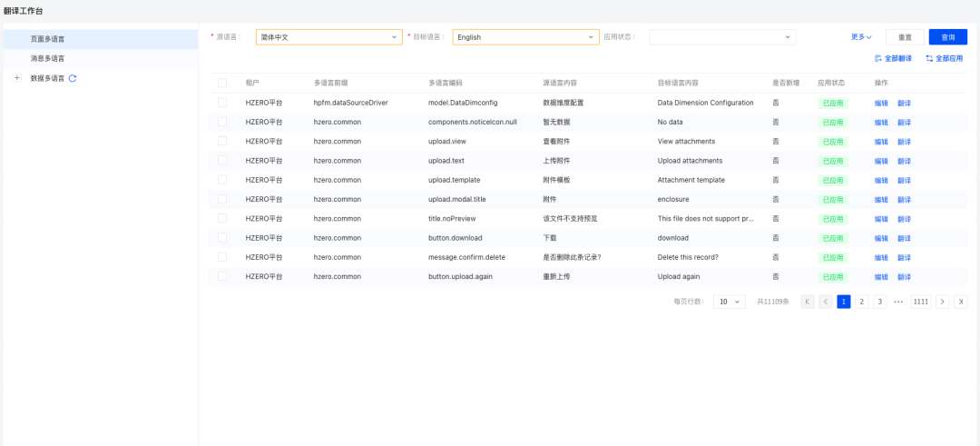
Task: Switch to 消息多语言 in the sidebar
Action: tap(47, 58)
